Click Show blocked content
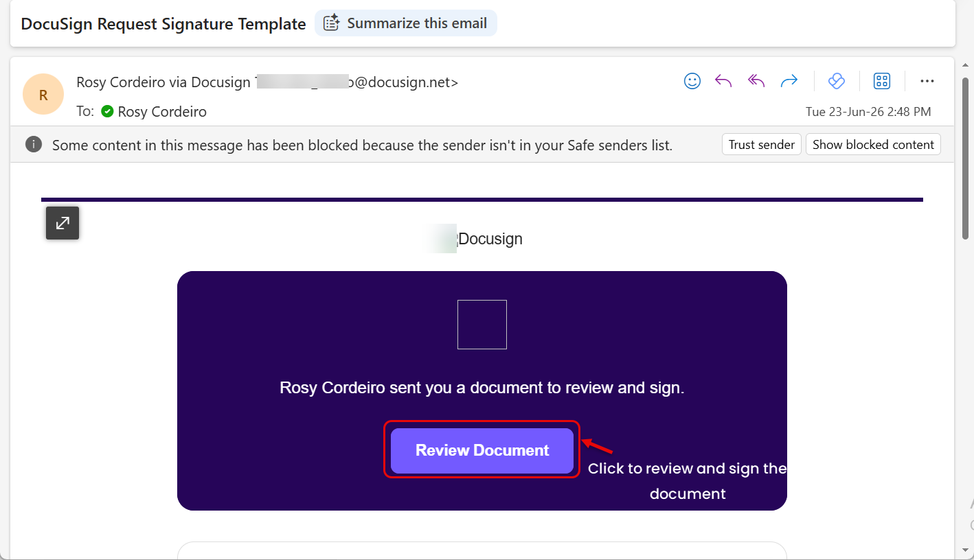Image resolution: width=974 pixels, height=560 pixels. pos(873,145)
